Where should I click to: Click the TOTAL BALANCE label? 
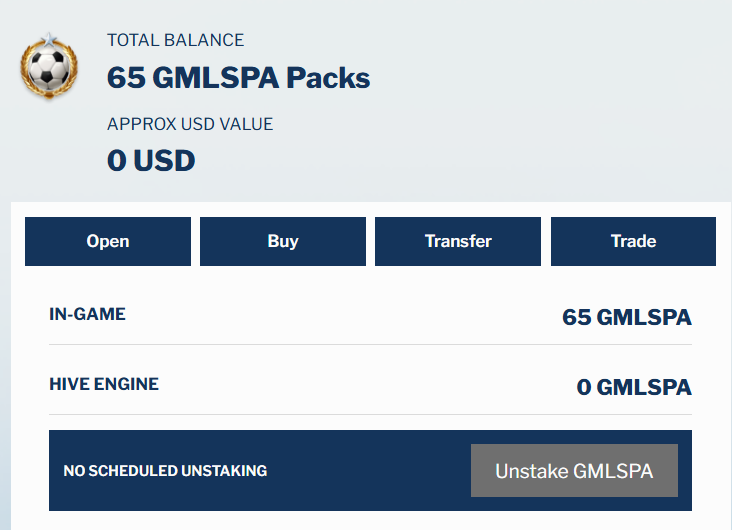point(175,41)
